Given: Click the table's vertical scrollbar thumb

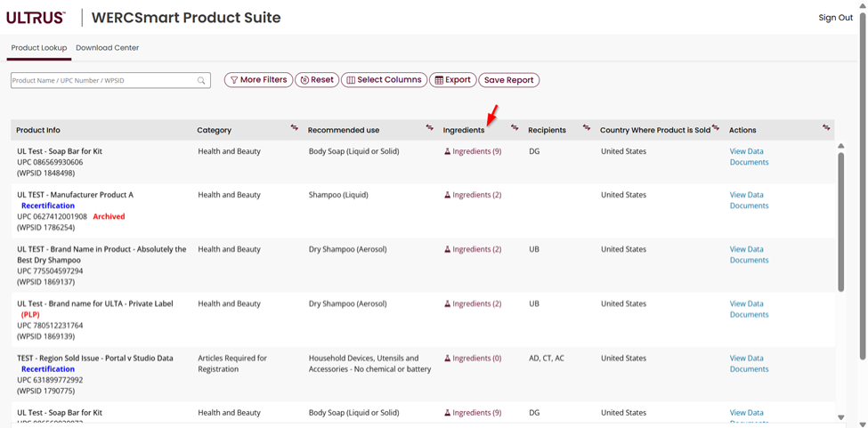Looking at the screenshot, I should point(841,222).
